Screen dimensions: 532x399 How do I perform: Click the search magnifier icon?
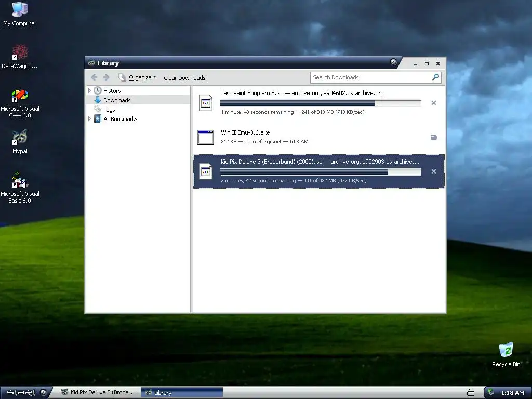tap(436, 77)
